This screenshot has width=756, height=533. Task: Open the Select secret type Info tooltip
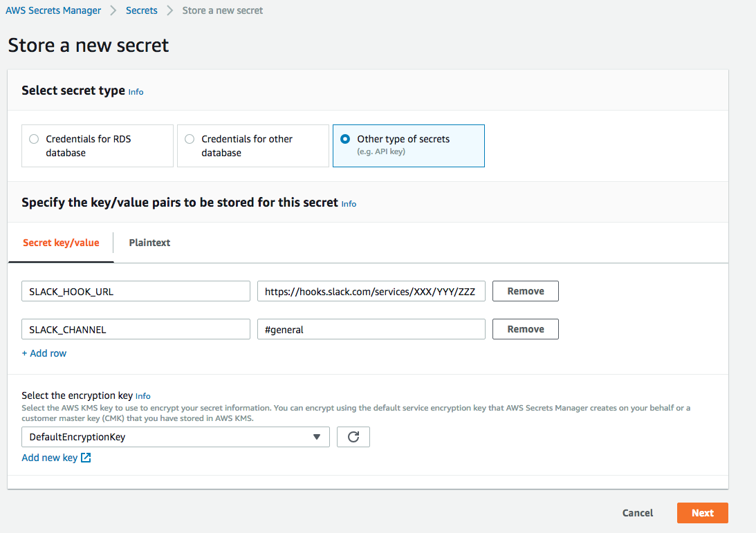point(136,91)
